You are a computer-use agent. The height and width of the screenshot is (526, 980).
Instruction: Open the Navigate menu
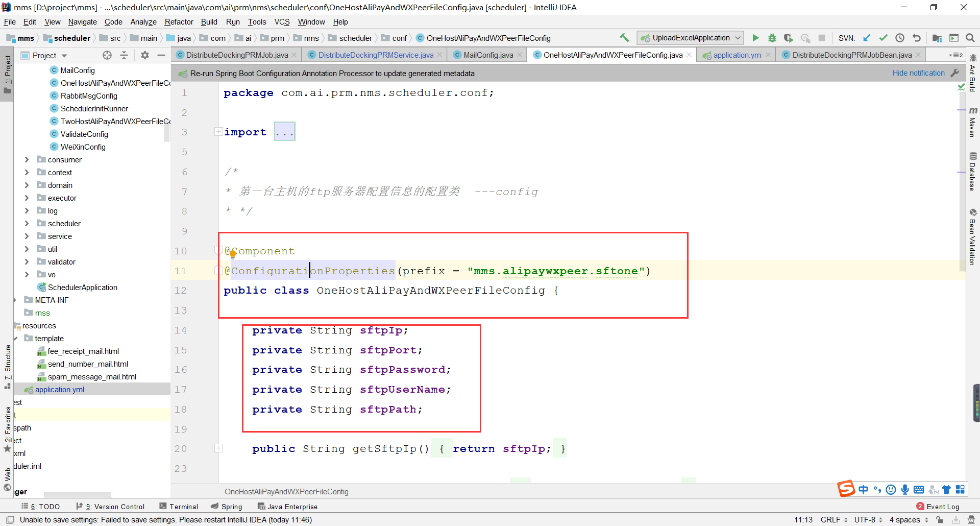tap(83, 22)
